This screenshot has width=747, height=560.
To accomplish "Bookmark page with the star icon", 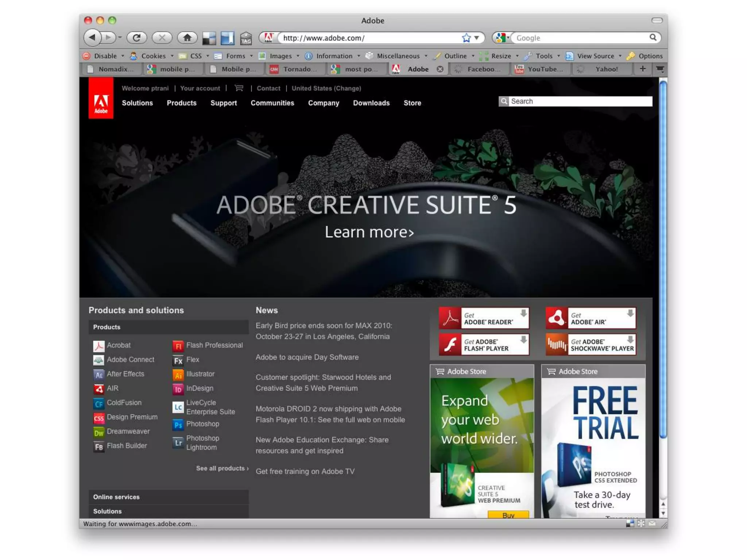I will [466, 38].
